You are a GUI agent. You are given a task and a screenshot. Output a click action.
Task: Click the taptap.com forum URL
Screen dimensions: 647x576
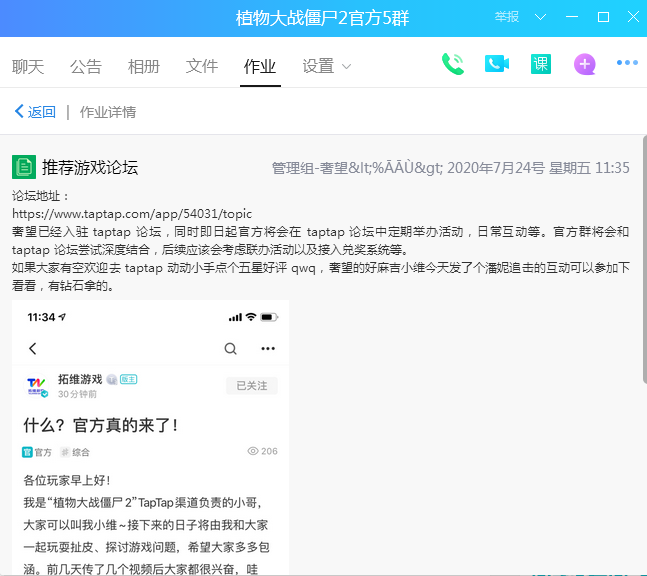coord(132,214)
